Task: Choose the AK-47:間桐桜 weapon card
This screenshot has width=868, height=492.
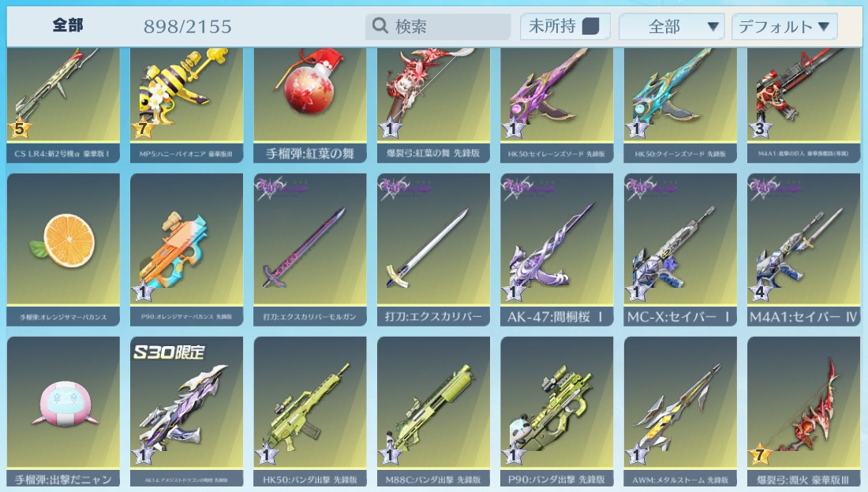Action: [557, 250]
